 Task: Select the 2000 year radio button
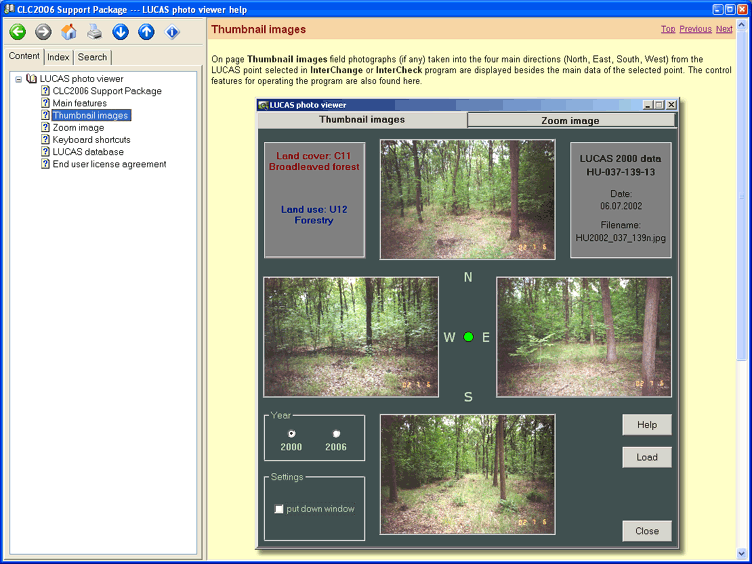click(291, 433)
